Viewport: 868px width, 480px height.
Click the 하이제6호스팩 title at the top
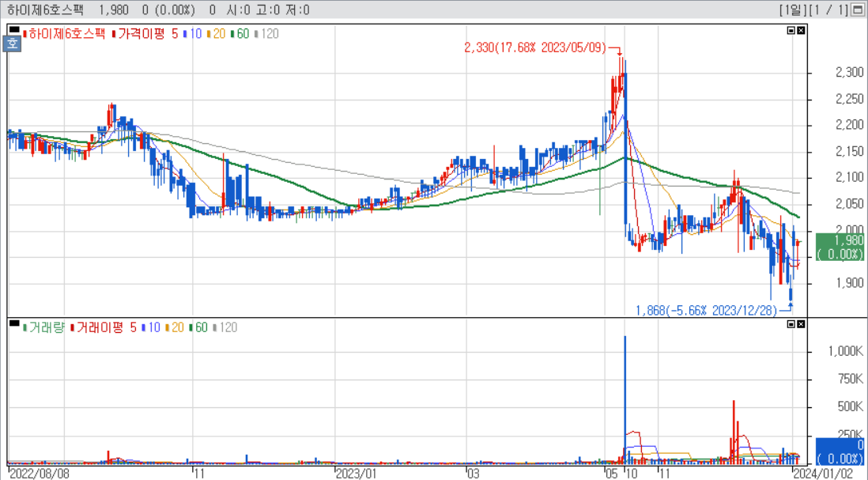[45, 10]
